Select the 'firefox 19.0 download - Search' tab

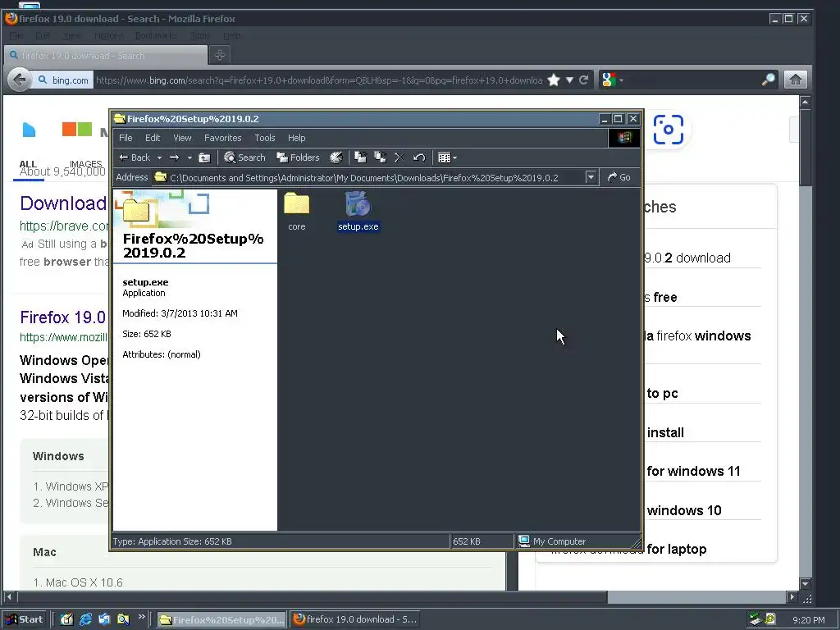click(x=106, y=55)
